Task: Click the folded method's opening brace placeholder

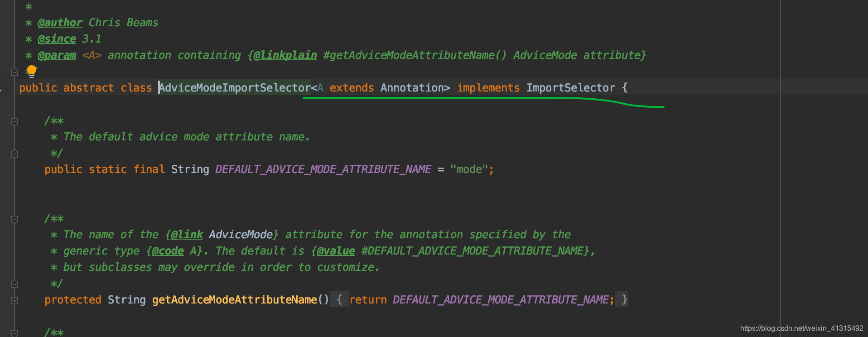Action: [x=339, y=300]
